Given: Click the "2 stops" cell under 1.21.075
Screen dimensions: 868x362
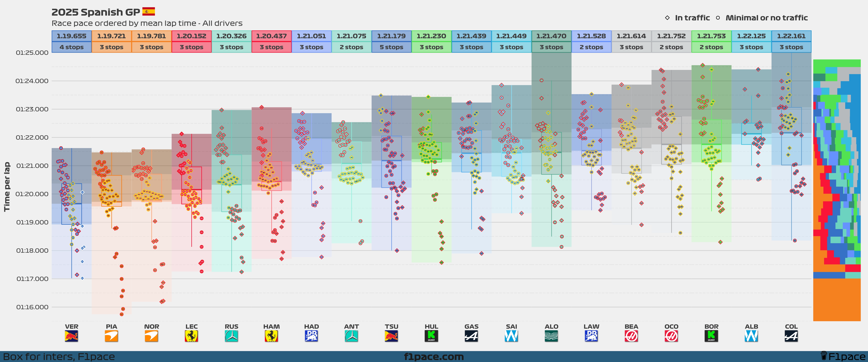Looking at the screenshot, I should coord(351,47).
